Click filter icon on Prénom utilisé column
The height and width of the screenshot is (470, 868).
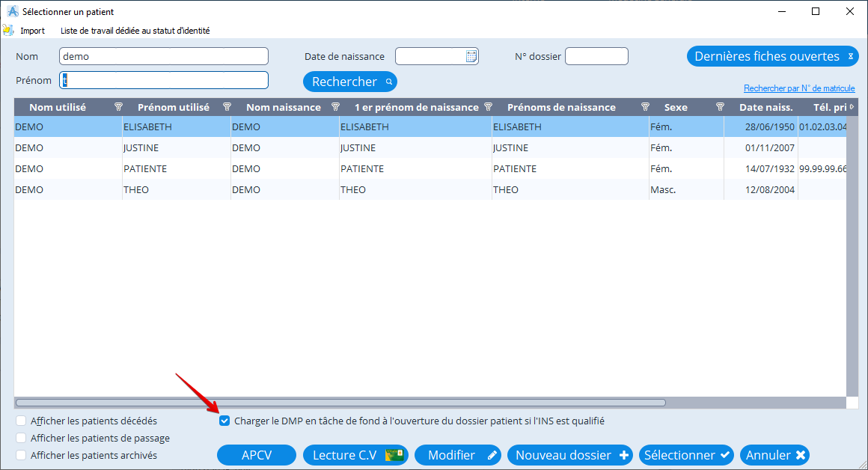point(227,107)
